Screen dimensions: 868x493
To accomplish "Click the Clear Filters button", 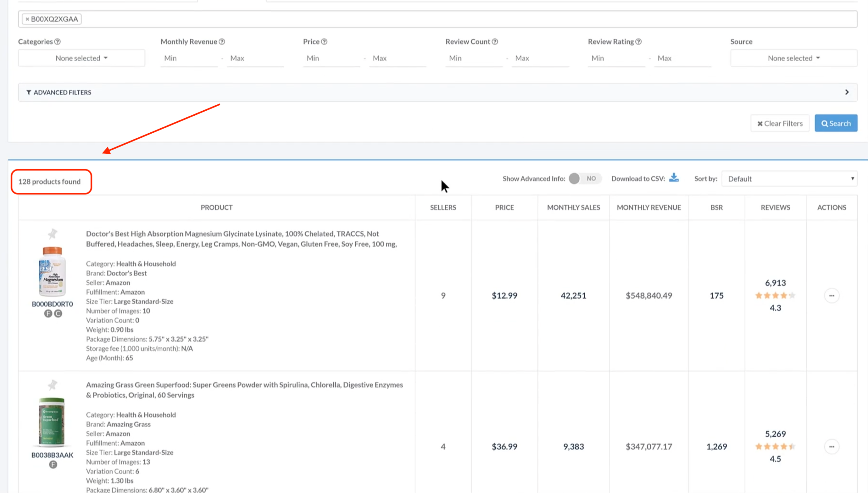I will pyautogui.click(x=780, y=123).
